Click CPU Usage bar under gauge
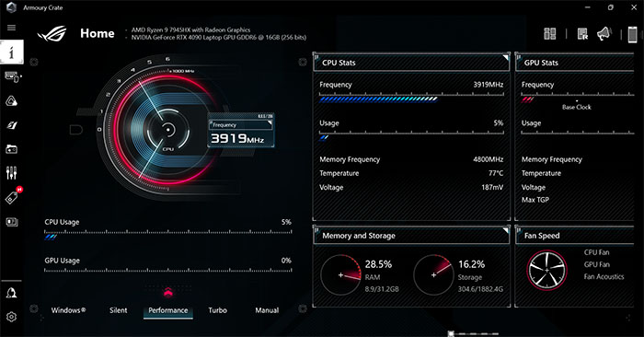 168,234
